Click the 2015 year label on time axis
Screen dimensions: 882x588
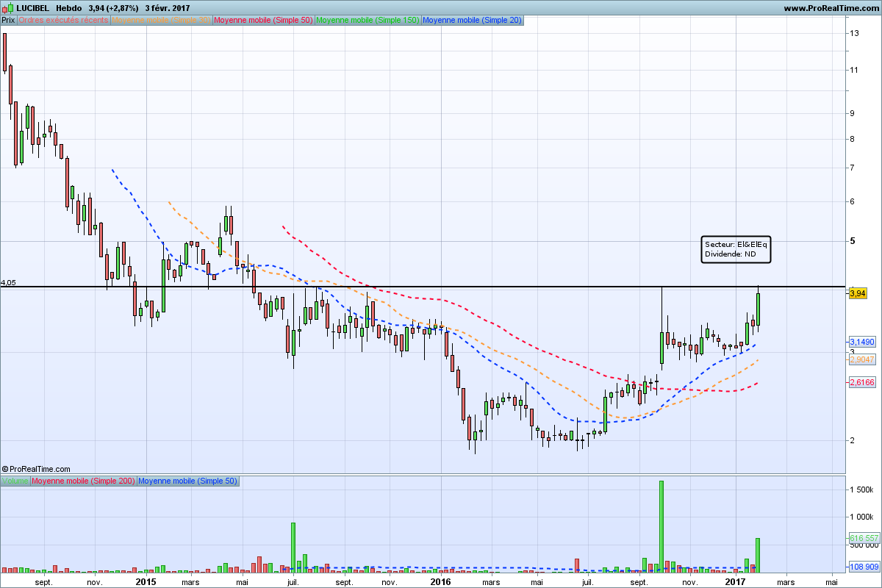coord(146,581)
